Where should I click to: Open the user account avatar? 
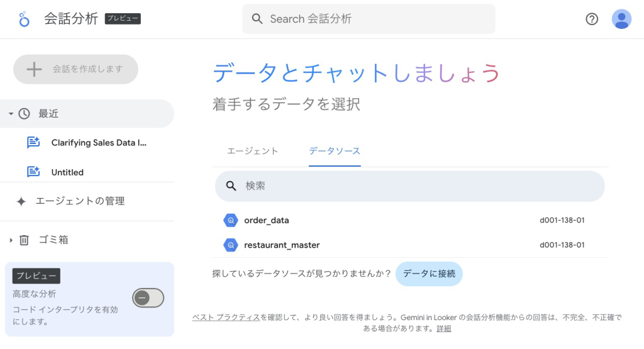(x=621, y=19)
